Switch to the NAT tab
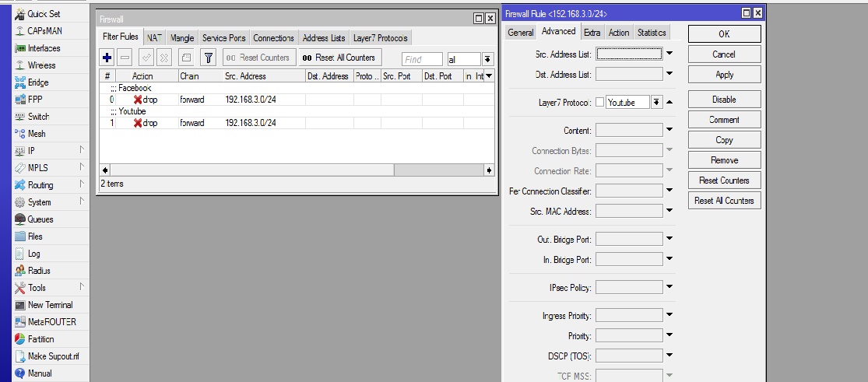 [x=154, y=37]
